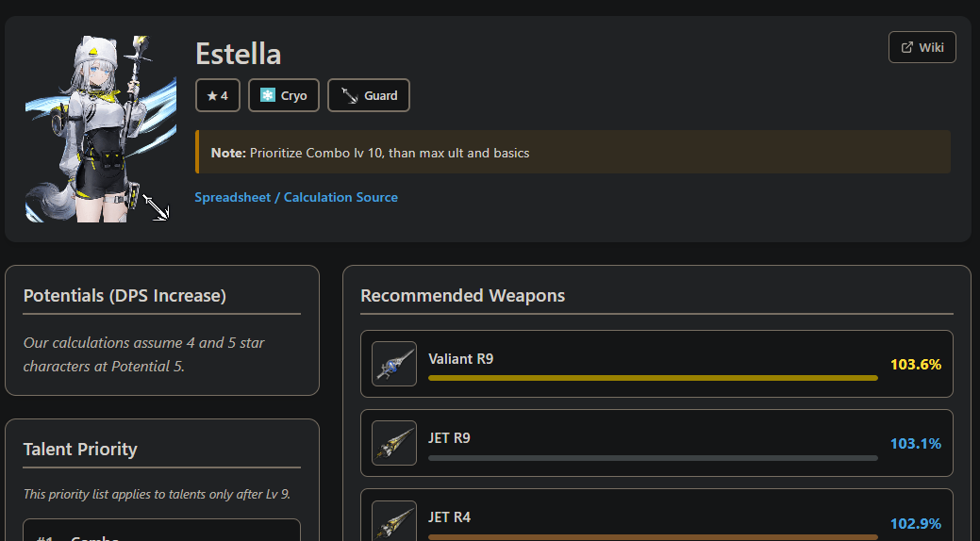Click the star icon in rarity badge

pyautogui.click(x=212, y=95)
